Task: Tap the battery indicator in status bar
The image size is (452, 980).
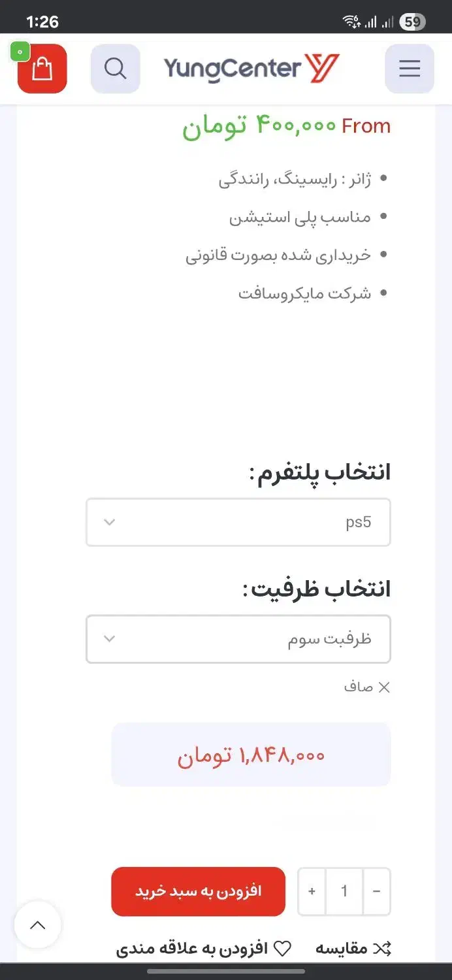Action: pos(412,22)
